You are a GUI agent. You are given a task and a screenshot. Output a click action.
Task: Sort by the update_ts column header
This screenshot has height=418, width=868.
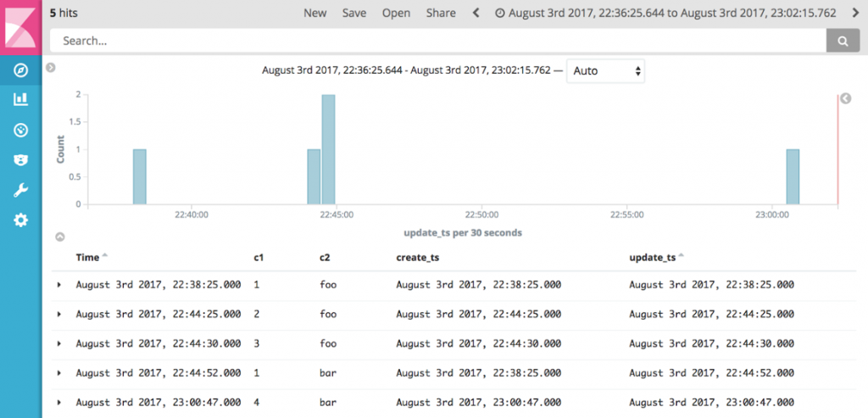coord(652,256)
